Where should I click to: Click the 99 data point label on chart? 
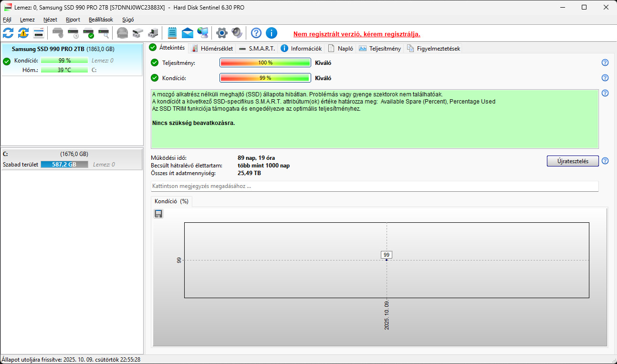[387, 255]
